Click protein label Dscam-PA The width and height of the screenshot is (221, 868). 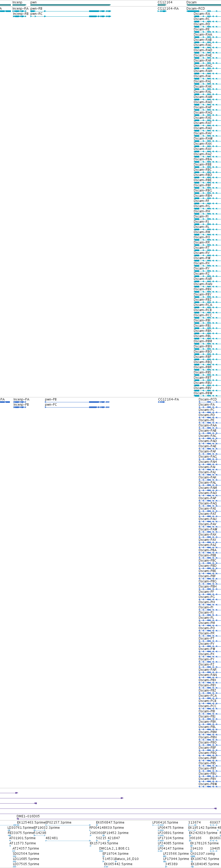(x=206, y=404)
